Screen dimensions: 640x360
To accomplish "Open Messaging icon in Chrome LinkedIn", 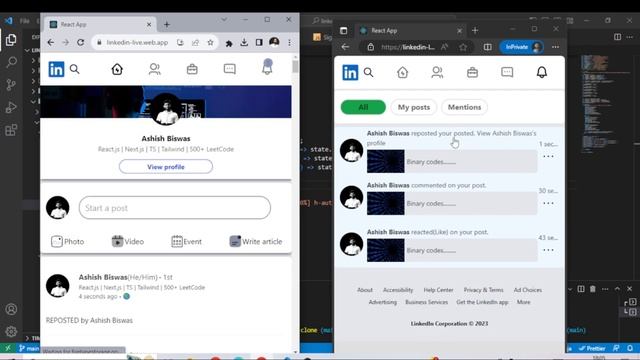I will [x=230, y=69].
